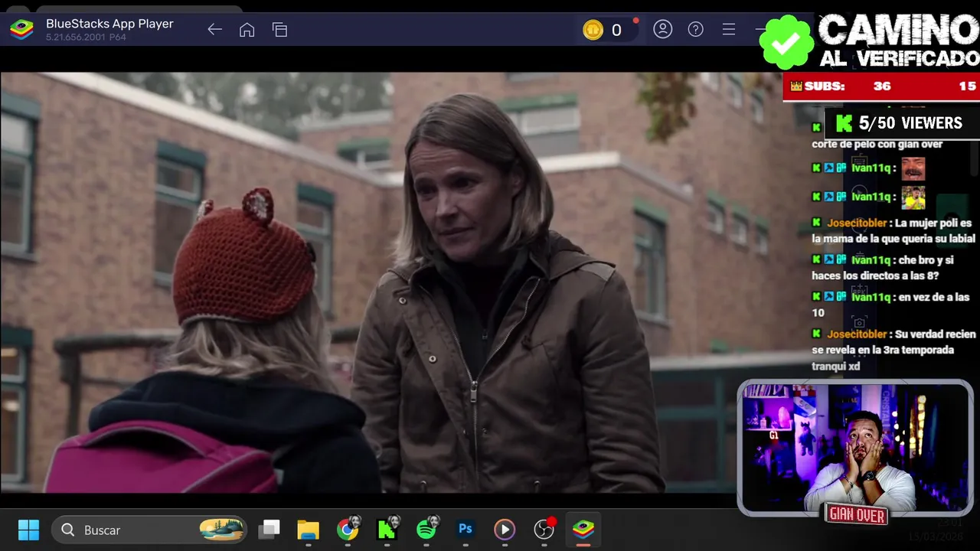Image resolution: width=980 pixels, height=551 pixels.
Task: Click Josecitobler in 'Su verdad recien' message
Action: click(x=857, y=334)
